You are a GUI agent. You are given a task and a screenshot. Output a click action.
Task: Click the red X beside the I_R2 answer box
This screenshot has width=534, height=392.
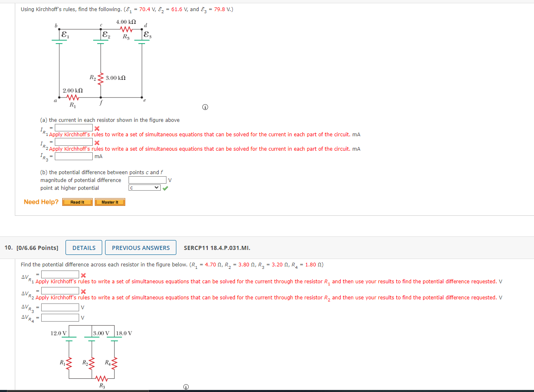[x=97, y=142]
